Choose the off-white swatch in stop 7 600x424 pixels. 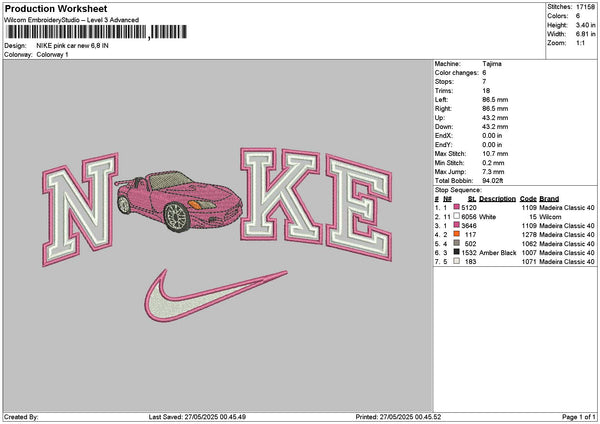point(457,262)
